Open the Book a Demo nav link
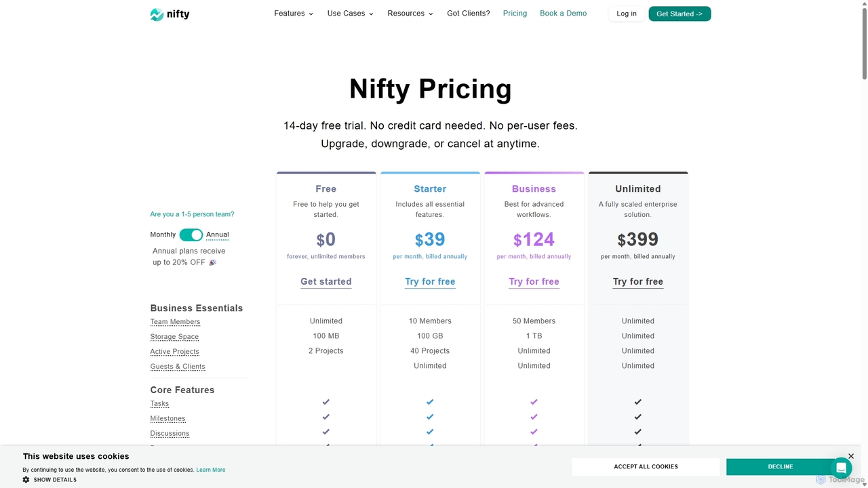Image resolution: width=868 pixels, height=488 pixels. coord(564,14)
